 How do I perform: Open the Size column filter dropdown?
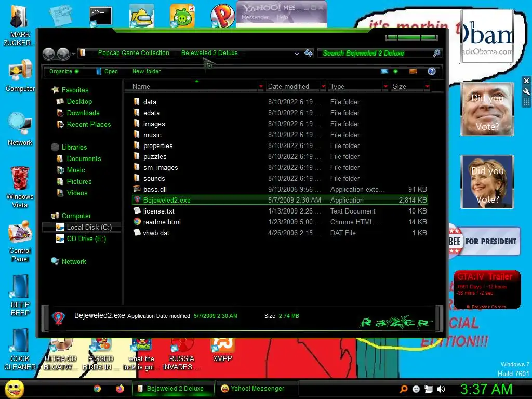(x=427, y=87)
